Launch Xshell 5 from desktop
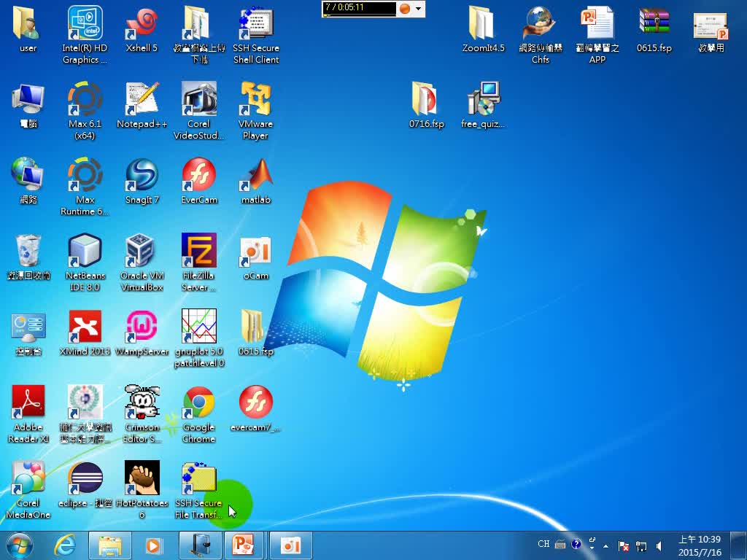The height and width of the screenshot is (560, 747). [142, 29]
